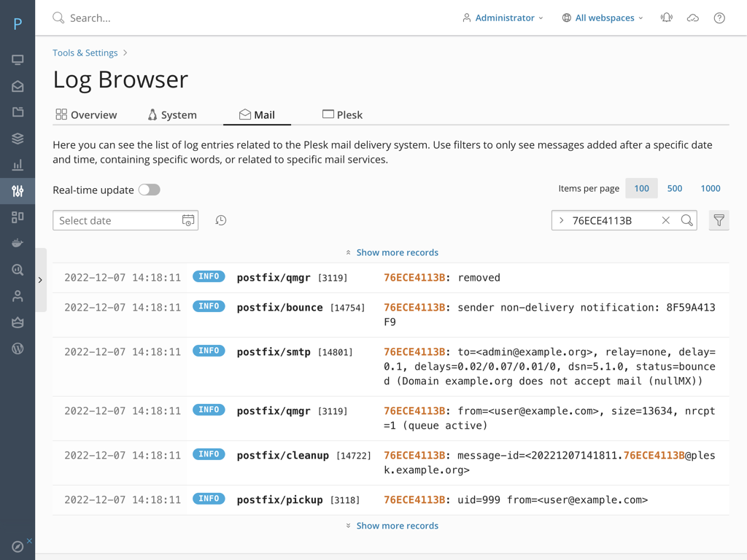Image resolution: width=747 pixels, height=560 pixels.
Task: Open the crown icon in sidebar
Action: click(x=18, y=322)
